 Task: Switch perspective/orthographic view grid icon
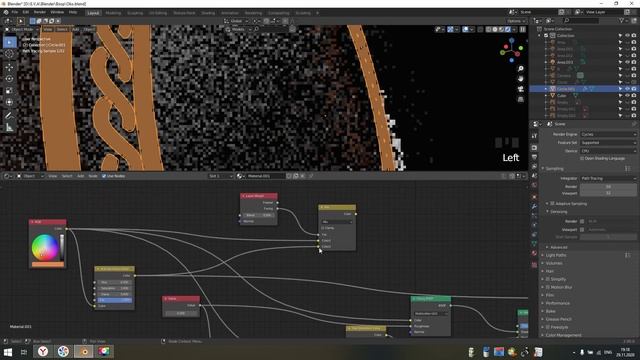520,99
